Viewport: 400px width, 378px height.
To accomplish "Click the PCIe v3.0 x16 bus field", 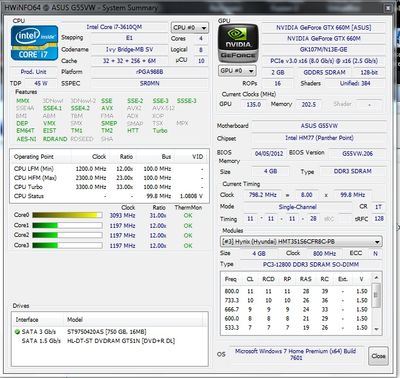I will pos(324,61).
